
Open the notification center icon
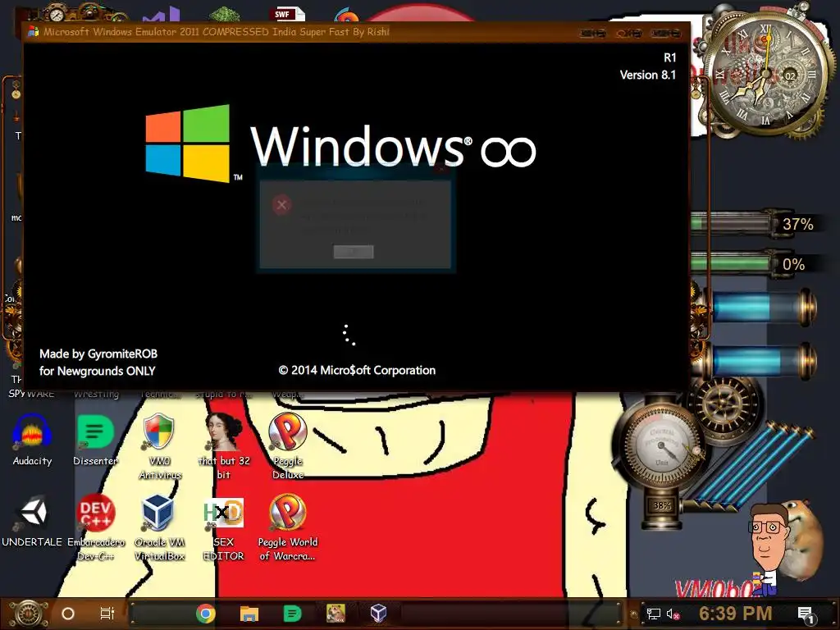pos(806,614)
